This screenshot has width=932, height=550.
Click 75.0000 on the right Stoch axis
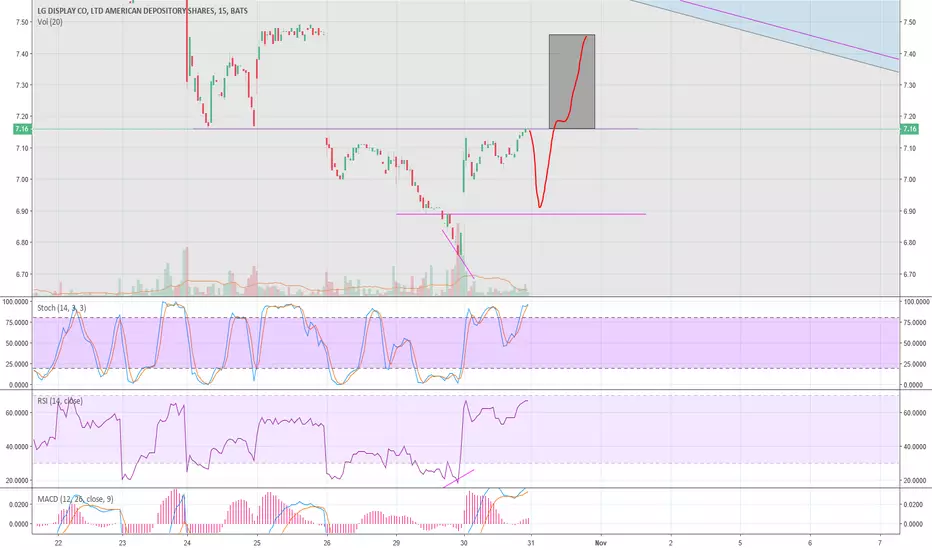(916, 322)
